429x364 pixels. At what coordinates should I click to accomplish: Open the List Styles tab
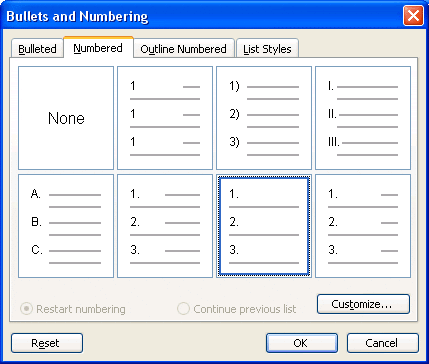pyautogui.click(x=267, y=49)
